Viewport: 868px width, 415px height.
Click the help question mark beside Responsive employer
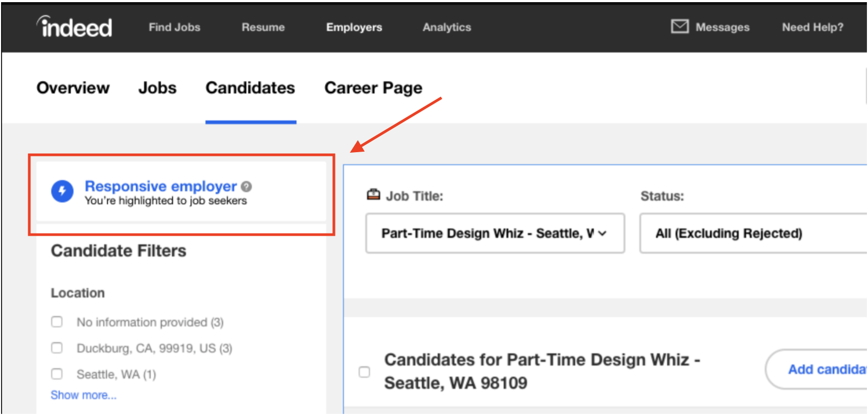coord(246,187)
